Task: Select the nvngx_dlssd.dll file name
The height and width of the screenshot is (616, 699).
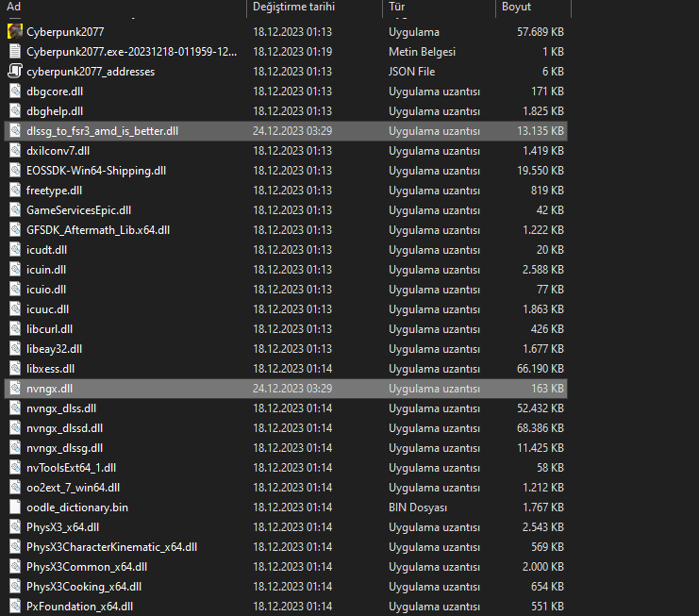Action: point(65,428)
